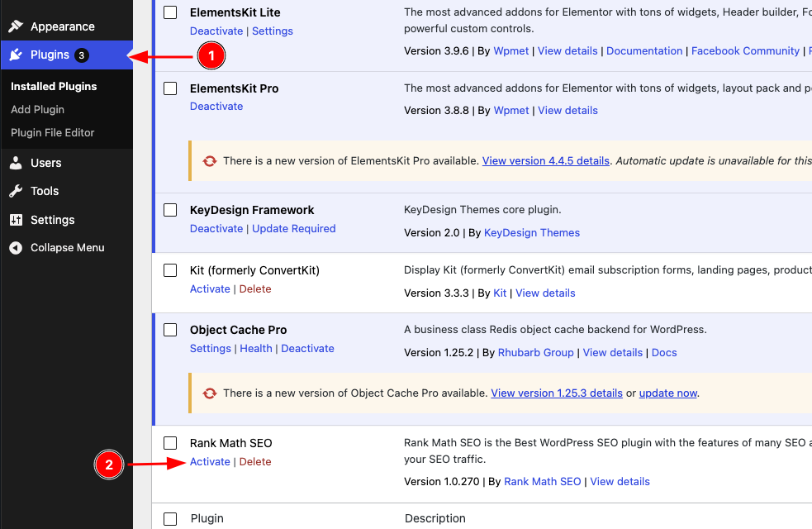Delete Rank Math SEO plugin
This screenshot has width=812, height=529.
(x=255, y=462)
